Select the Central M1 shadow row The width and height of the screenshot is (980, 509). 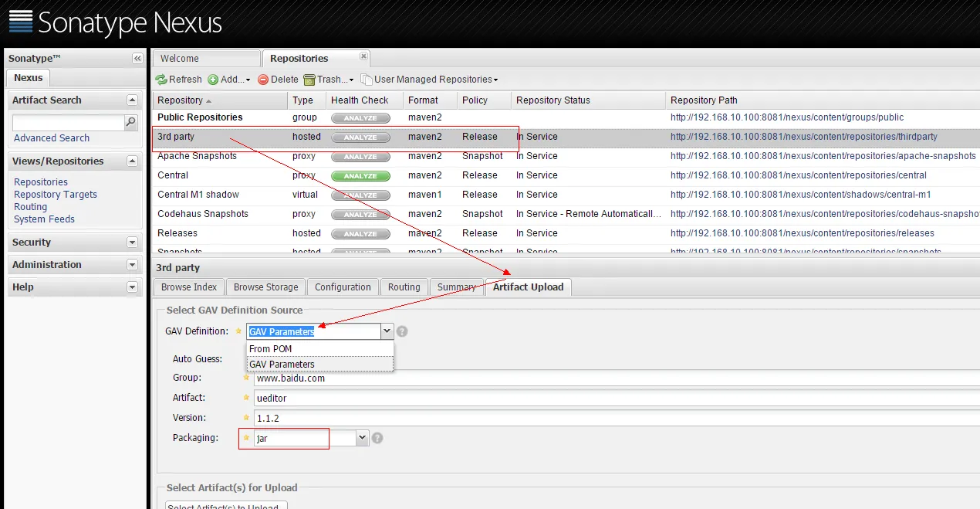[x=566, y=195]
